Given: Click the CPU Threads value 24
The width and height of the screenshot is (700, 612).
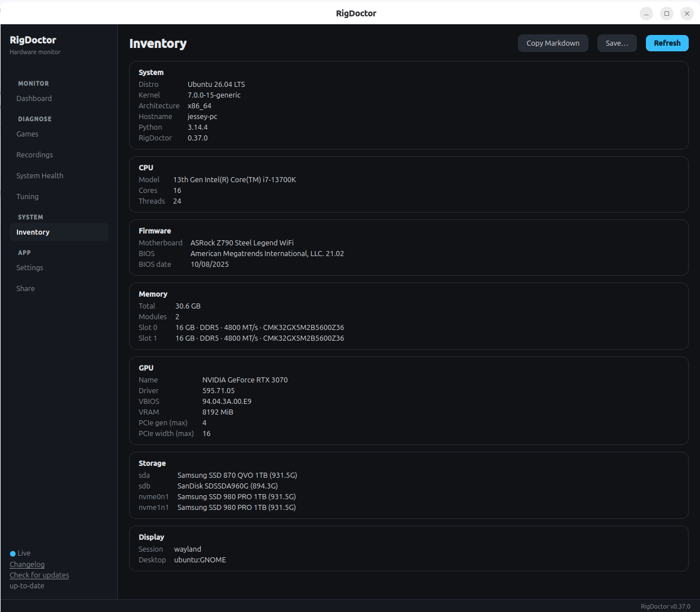Looking at the screenshot, I should [x=177, y=201].
